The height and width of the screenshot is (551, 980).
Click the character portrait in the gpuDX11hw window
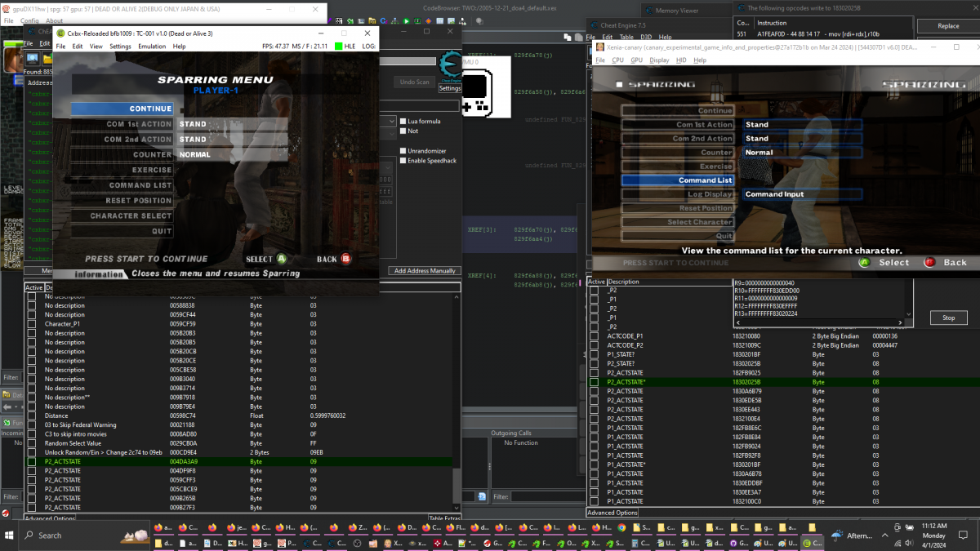pos(12,60)
